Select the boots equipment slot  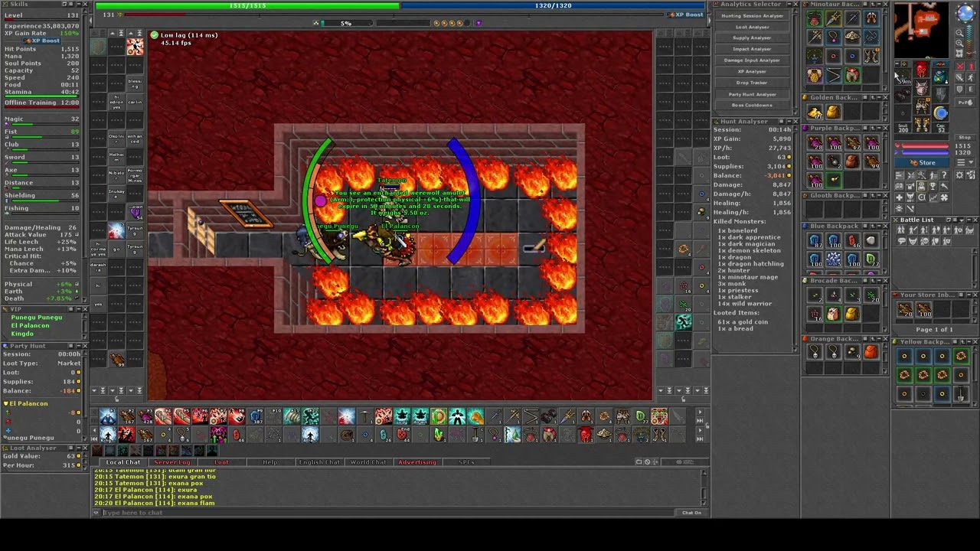point(921,123)
